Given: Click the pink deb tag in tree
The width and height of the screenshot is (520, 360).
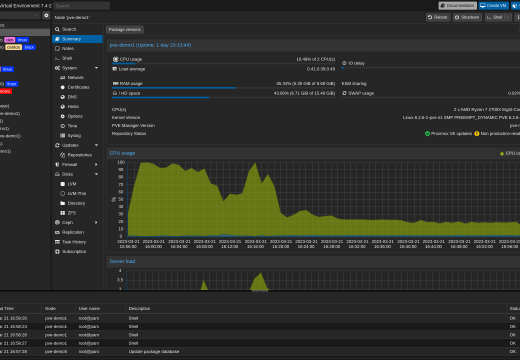Looking at the screenshot, I should pyautogui.click(x=10, y=40).
